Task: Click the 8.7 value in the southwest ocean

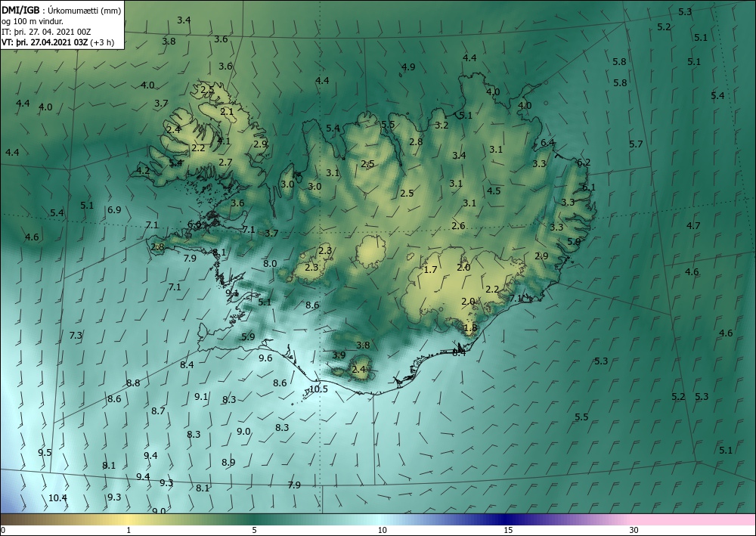Action: click(x=158, y=411)
